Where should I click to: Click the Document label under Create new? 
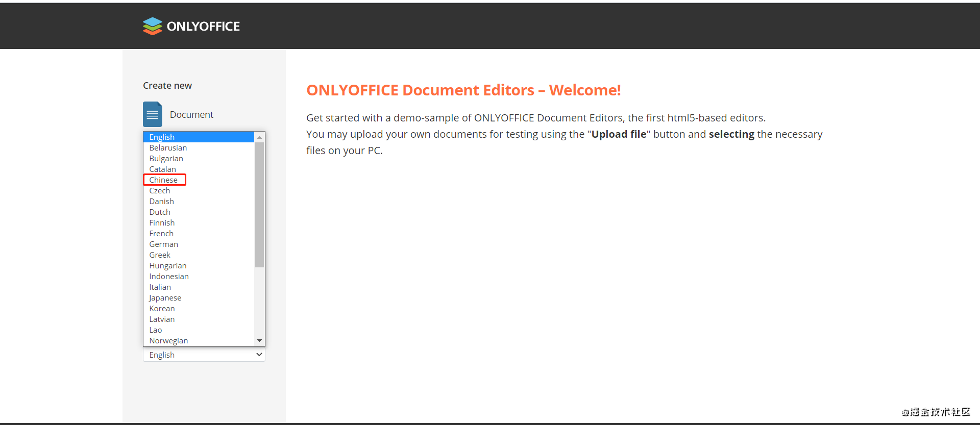[x=191, y=114]
